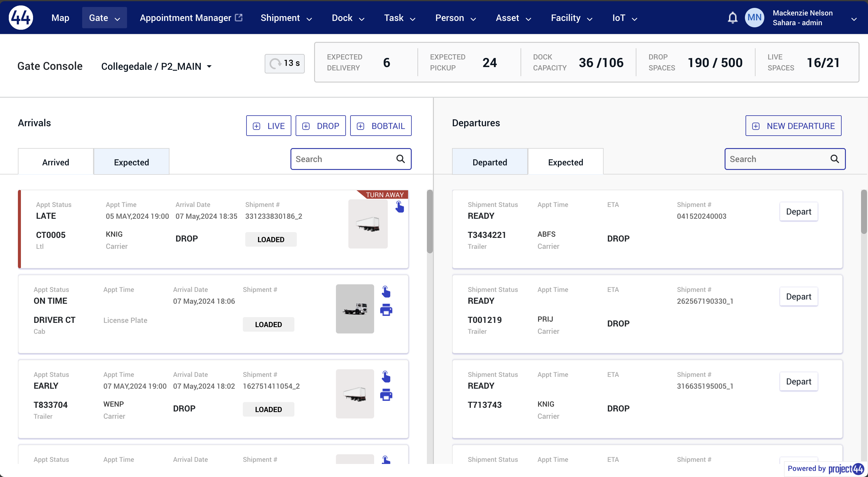This screenshot has height=477, width=868.
Task: Click the Powered by project44 badge
Action: [x=826, y=469]
